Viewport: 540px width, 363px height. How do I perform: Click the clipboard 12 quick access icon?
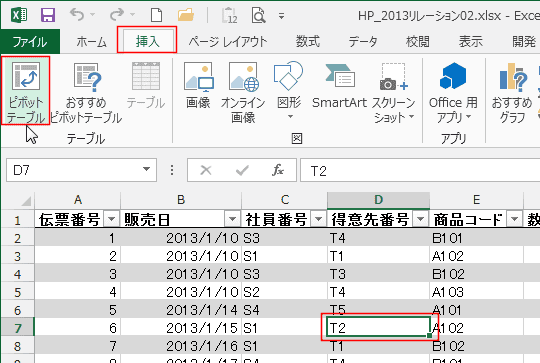point(229,15)
